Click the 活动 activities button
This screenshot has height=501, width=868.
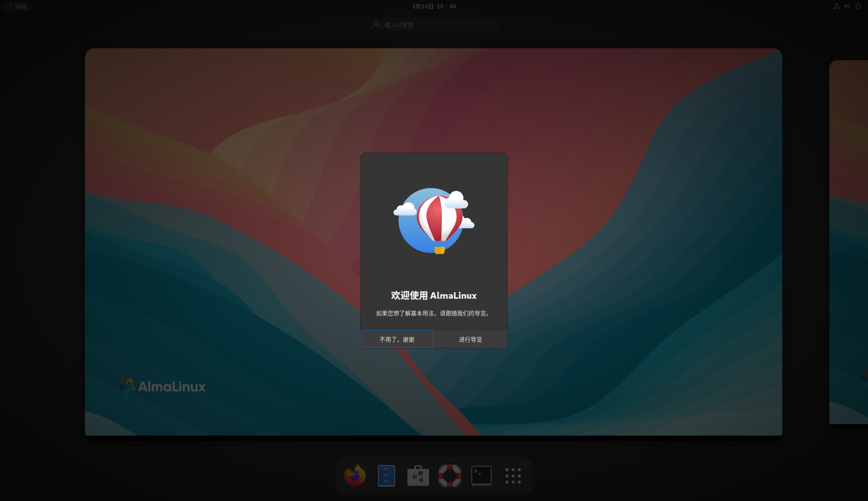(17, 6)
